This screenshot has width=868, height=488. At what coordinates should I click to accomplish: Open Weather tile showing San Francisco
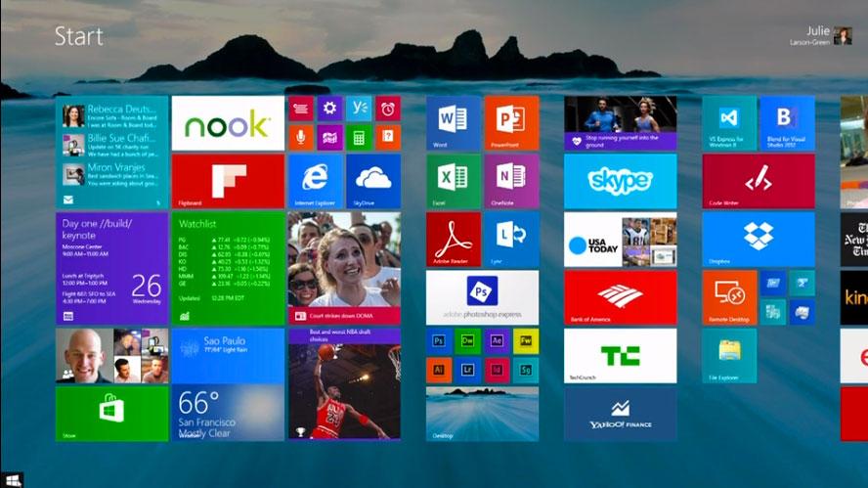228,384
